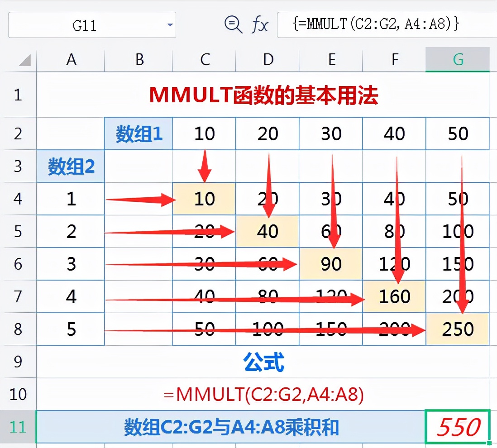Click the select-all triangle corner
The height and width of the screenshot is (448, 497).
25,60
